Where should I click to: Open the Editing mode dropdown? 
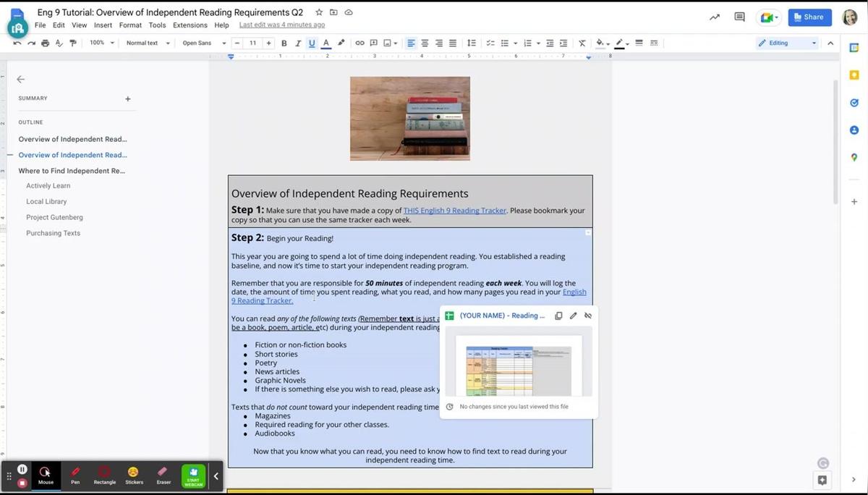(787, 43)
